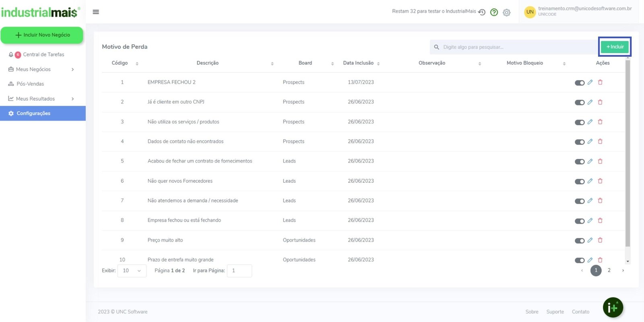
Task: Open Central de Tarefas in sidebar
Action: coord(43,55)
